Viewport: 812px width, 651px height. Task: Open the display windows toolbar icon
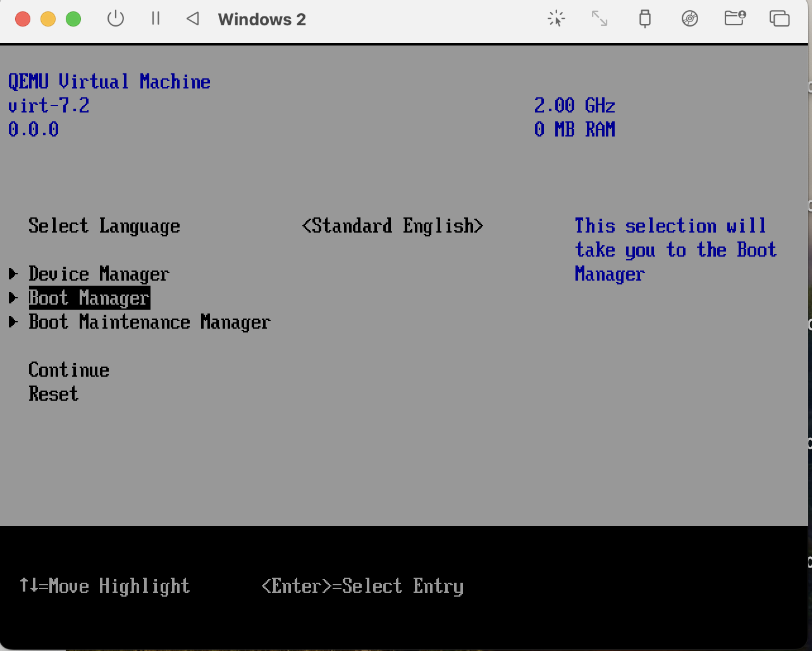pyautogui.click(x=779, y=19)
